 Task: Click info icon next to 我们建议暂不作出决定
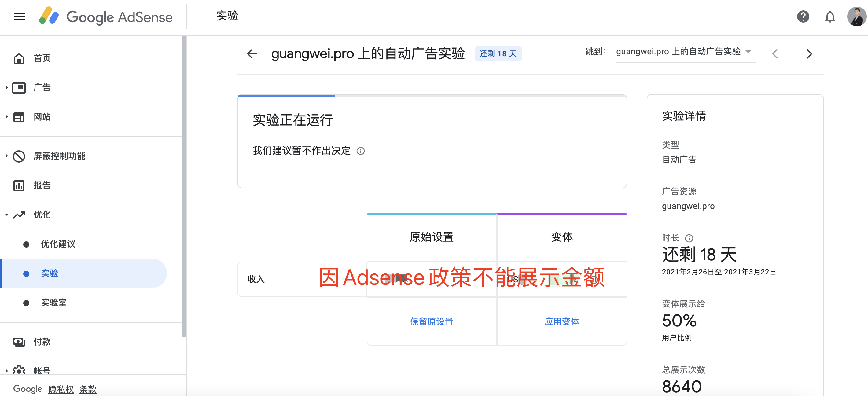pos(361,151)
